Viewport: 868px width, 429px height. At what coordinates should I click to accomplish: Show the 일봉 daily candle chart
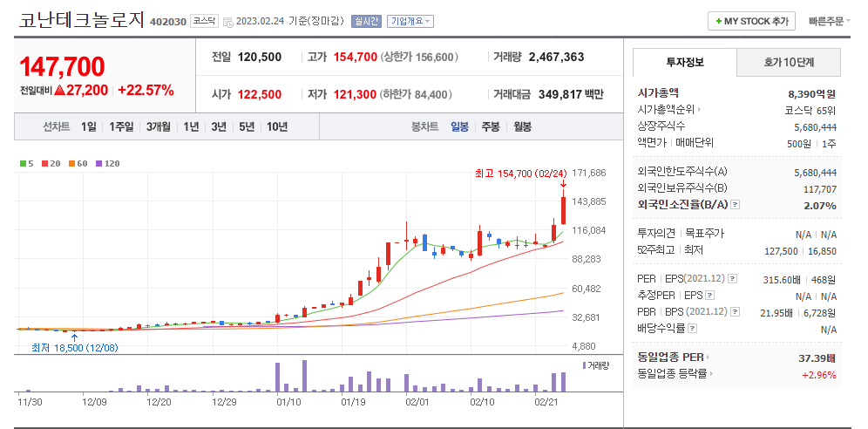[x=459, y=126]
